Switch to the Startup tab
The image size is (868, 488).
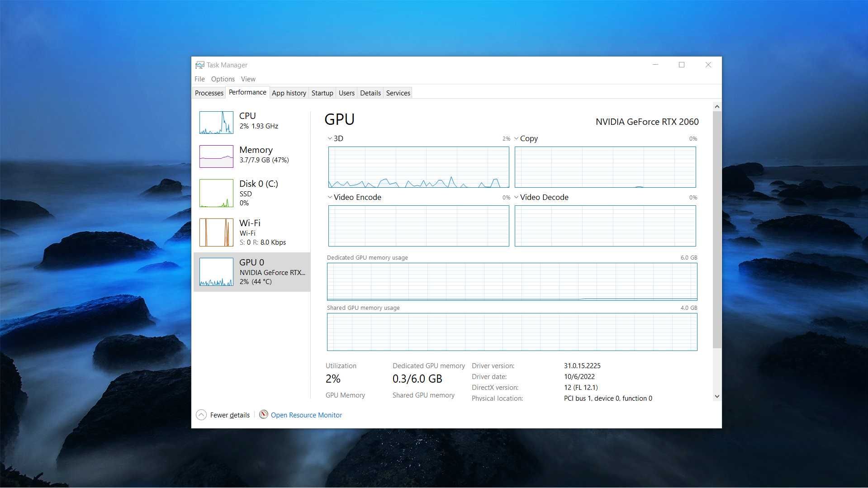322,93
